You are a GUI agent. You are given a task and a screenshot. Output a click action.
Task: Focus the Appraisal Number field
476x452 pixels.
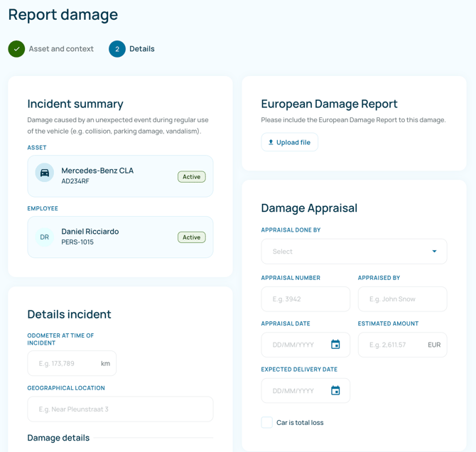305,299
